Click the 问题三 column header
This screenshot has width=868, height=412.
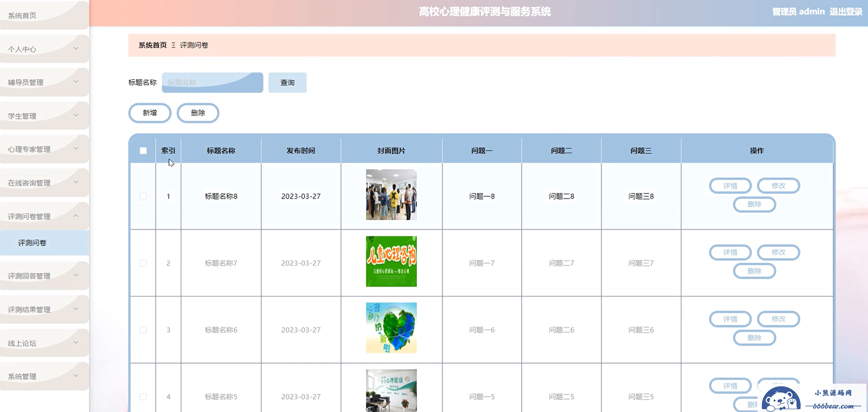[641, 151]
